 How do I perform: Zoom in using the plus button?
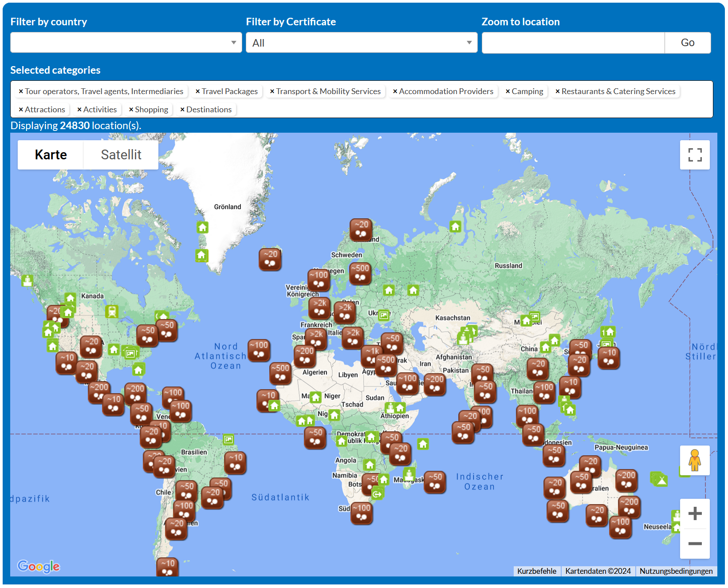(x=694, y=513)
